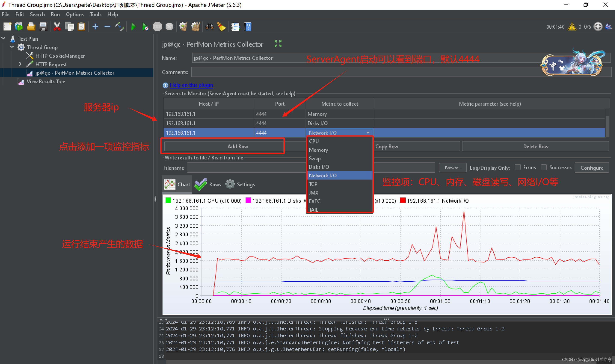
Task: Open the File menu
Action: pos(5,15)
